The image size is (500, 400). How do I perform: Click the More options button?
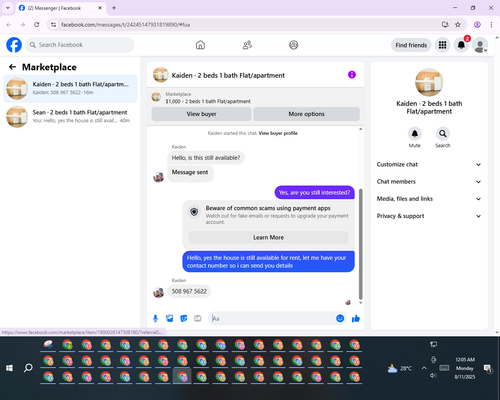pyautogui.click(x=306, y=114)
